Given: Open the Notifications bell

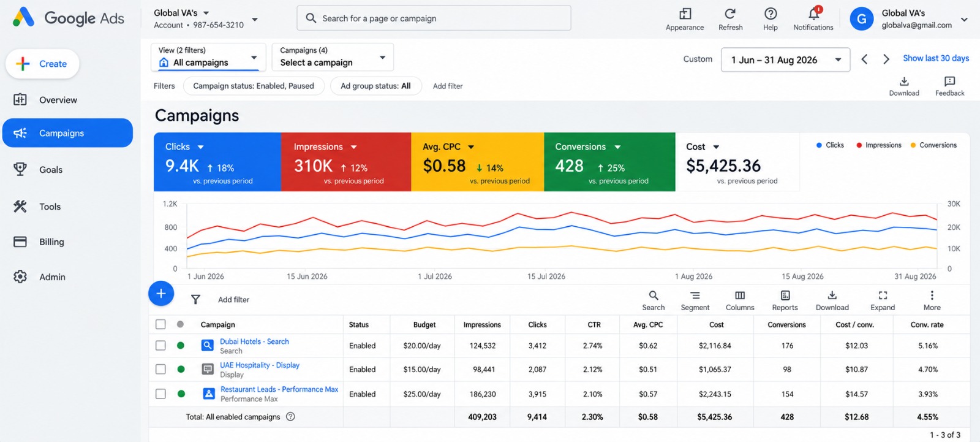Looking at the screenshot, I should 813,13.
